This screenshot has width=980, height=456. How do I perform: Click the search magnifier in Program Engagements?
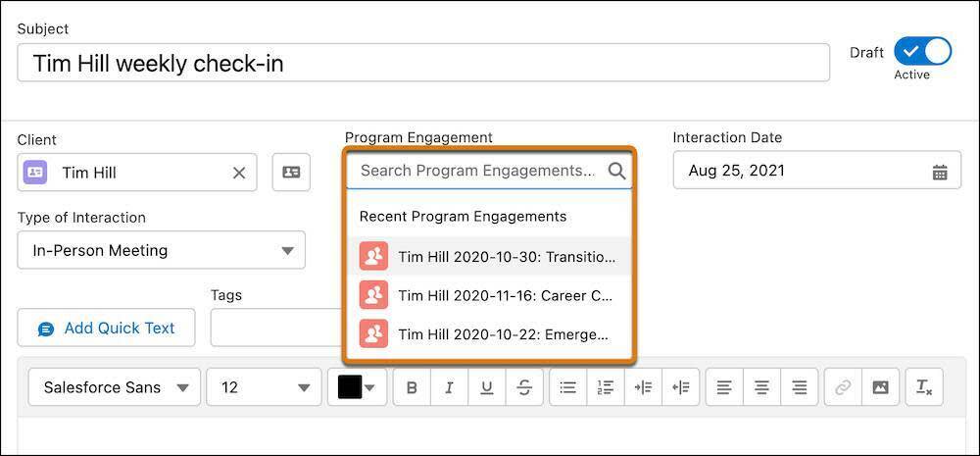pos(616,171)
